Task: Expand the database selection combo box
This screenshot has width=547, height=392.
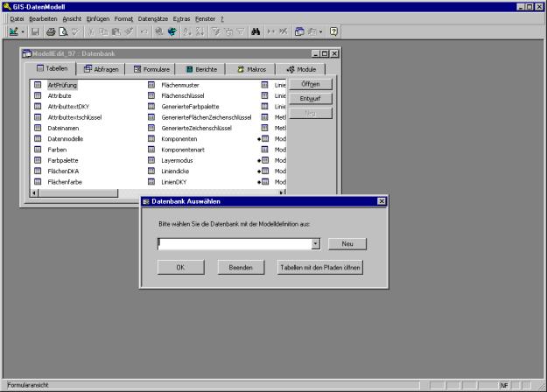Action: (x=315, y=244)
